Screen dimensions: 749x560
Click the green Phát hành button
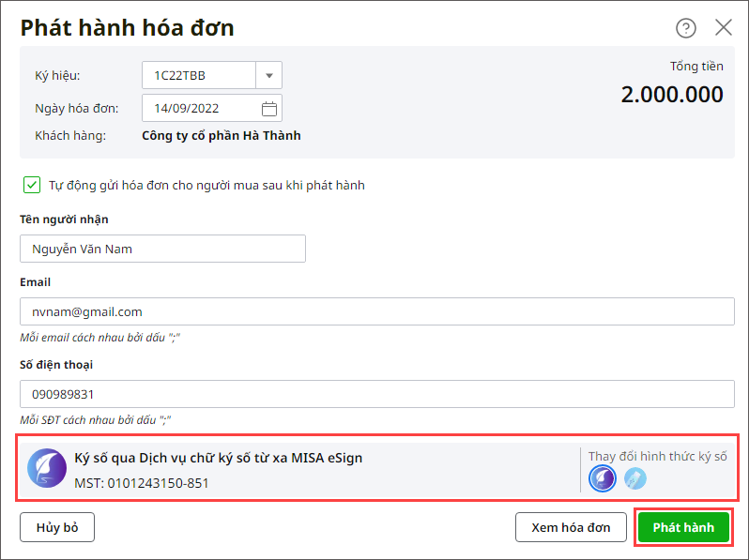click(x=683, y=527)
